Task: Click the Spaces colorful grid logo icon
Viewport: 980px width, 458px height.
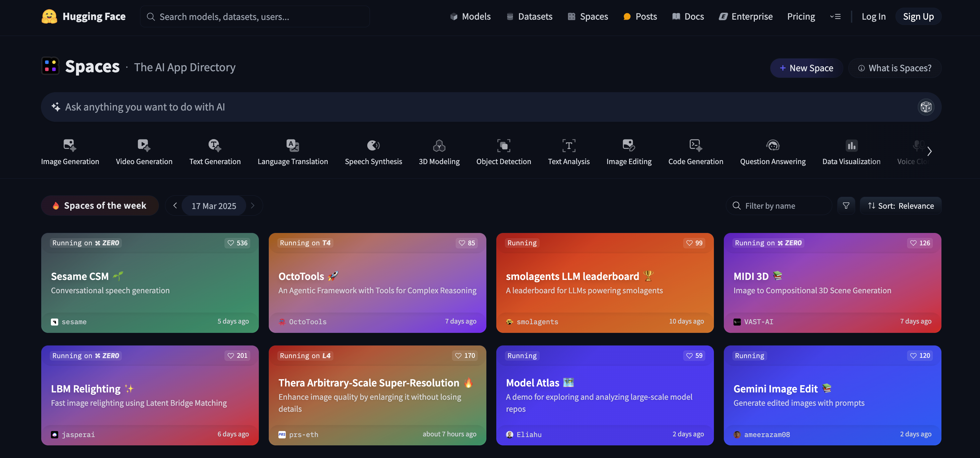Action: coord(50,66)
